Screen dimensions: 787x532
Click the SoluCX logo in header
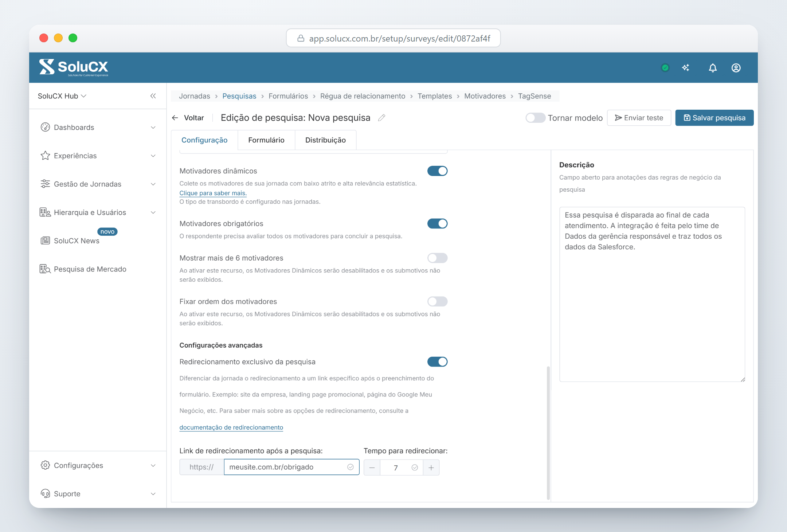point(74,67)
